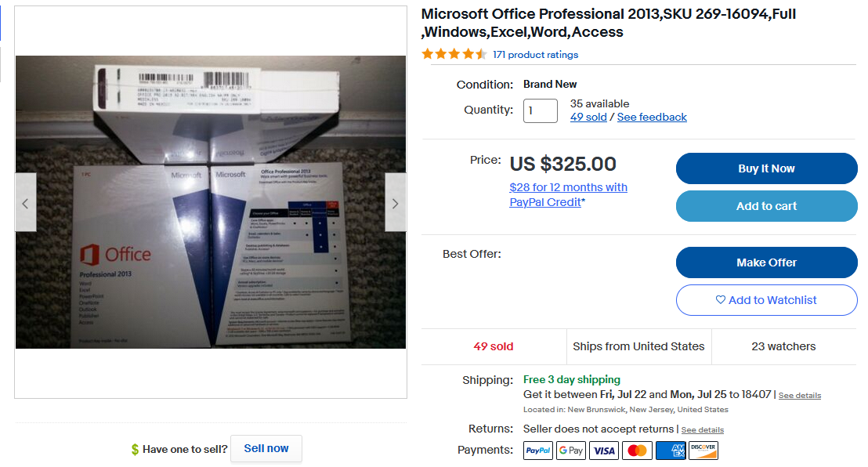Click the Quantity input field
868x467 pixels.
541,110
